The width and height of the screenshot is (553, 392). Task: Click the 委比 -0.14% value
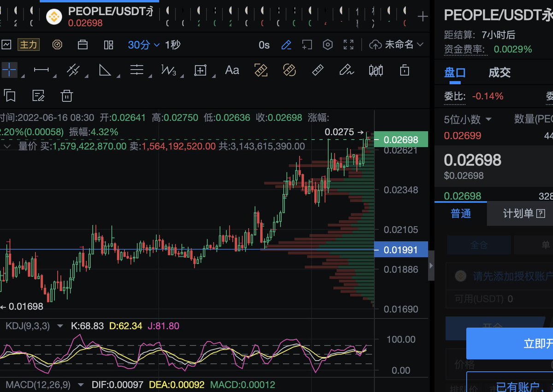coord(488,96)
